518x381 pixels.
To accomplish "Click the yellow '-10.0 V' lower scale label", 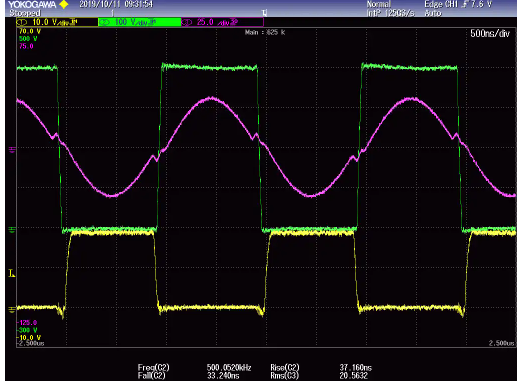I will click(x=29, y=338).
